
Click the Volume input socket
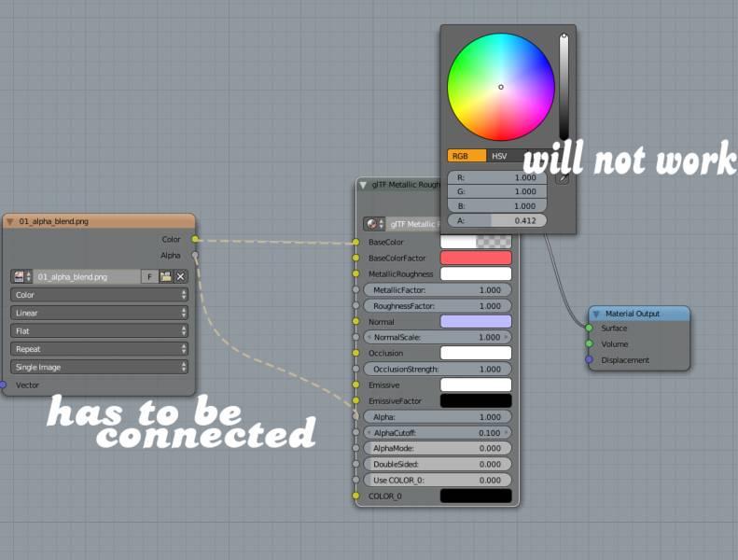click(x=589, y=344)
